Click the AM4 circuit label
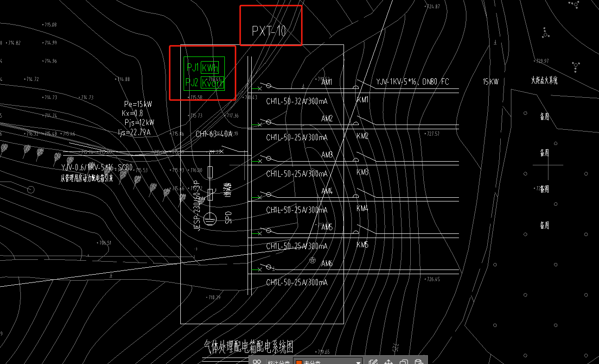 [x=327, y=191]
